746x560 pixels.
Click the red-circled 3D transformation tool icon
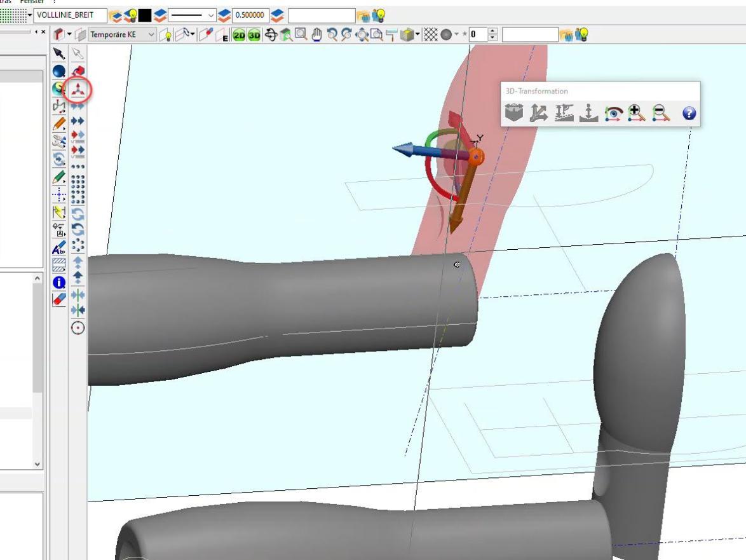[x=78, y=90]
